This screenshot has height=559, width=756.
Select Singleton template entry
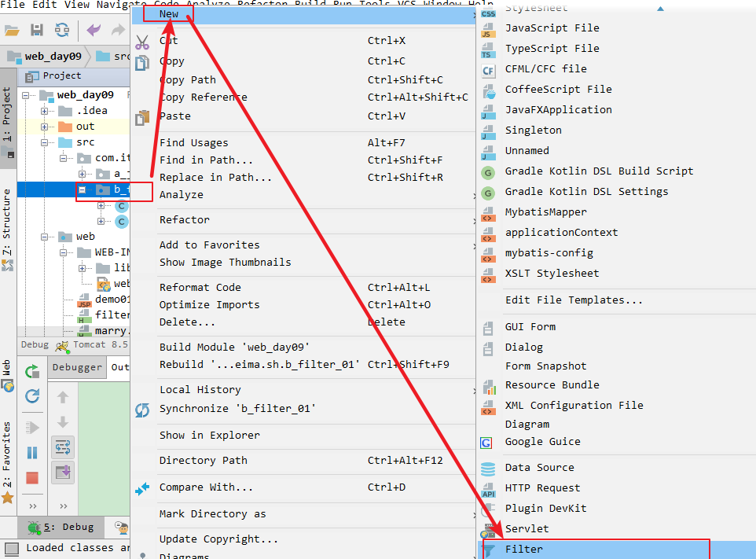pos(616,131)
